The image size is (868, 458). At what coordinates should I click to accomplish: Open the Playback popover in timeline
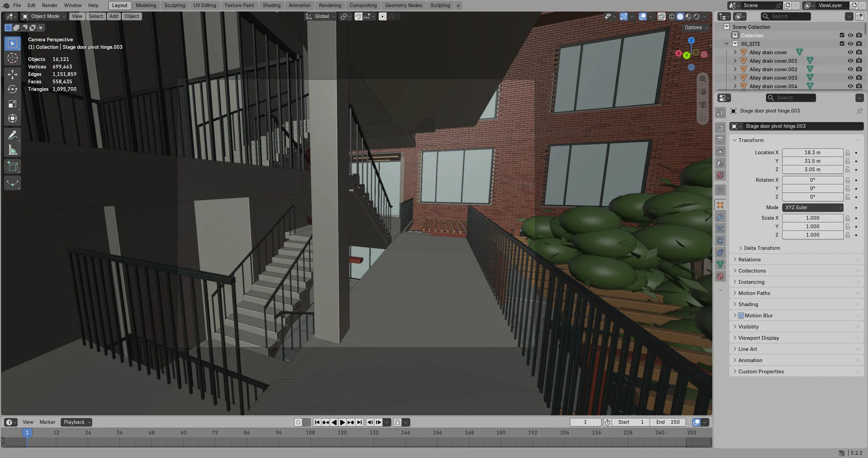(x=77, y=422)
